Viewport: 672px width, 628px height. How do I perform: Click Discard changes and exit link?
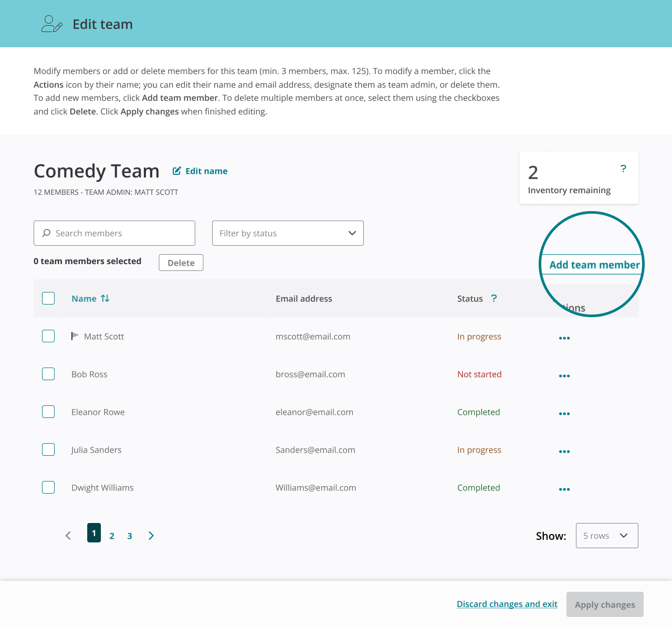tap(507, 604)
